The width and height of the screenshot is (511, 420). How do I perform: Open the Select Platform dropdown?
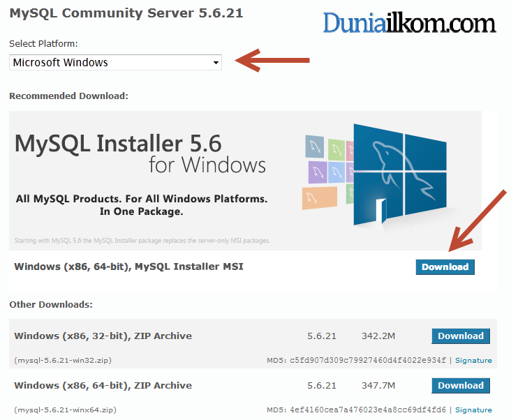[115, 63]
